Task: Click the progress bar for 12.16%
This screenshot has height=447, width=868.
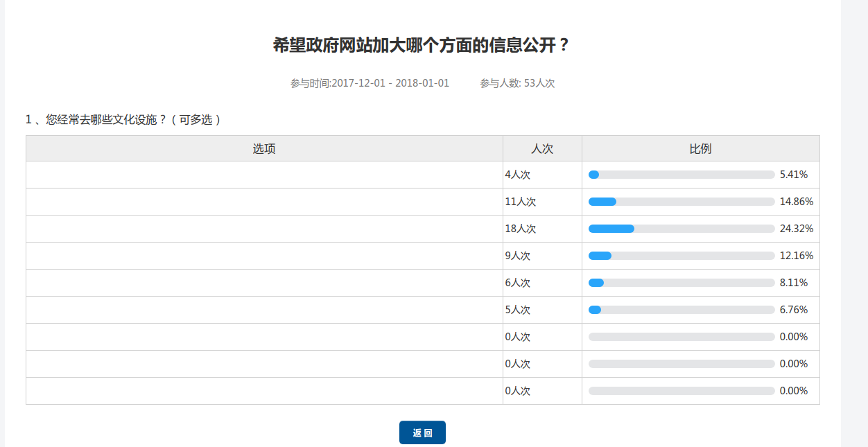Action: tap(681, 256)
